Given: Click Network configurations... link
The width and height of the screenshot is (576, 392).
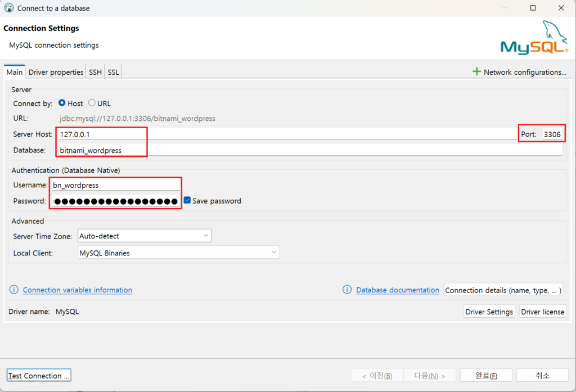Looking at the screenshot, I should pyautogui.click(x=525, y=72).
